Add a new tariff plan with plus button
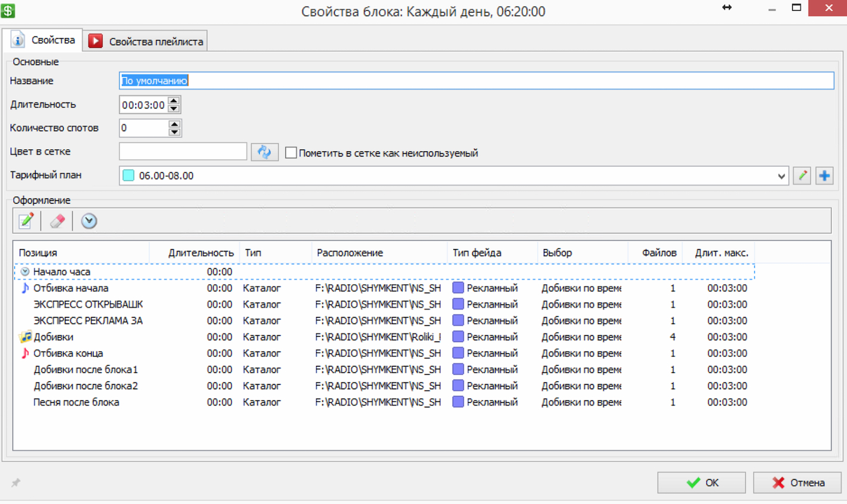 coord(824,176)
